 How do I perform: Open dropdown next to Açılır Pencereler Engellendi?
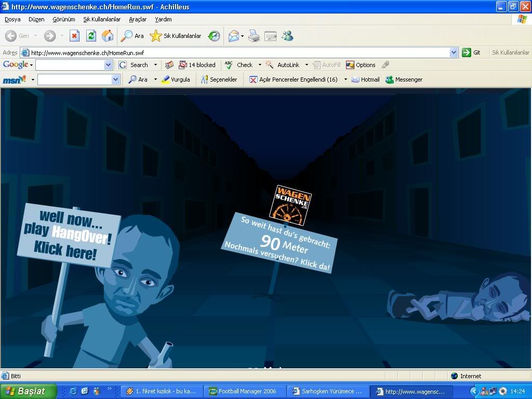click(x=345, y=79)
